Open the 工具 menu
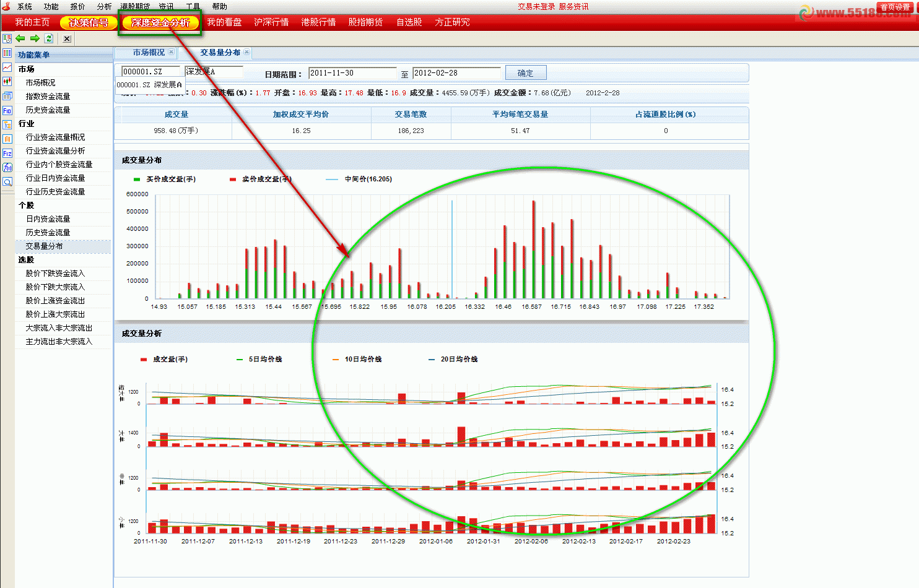Image resolution: width=919 pixels, height=588 pixels. click(193, 6)
